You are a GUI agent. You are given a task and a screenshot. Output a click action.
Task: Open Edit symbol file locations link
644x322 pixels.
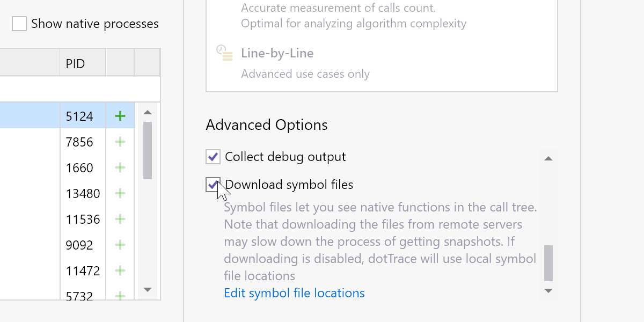(294, 293)
